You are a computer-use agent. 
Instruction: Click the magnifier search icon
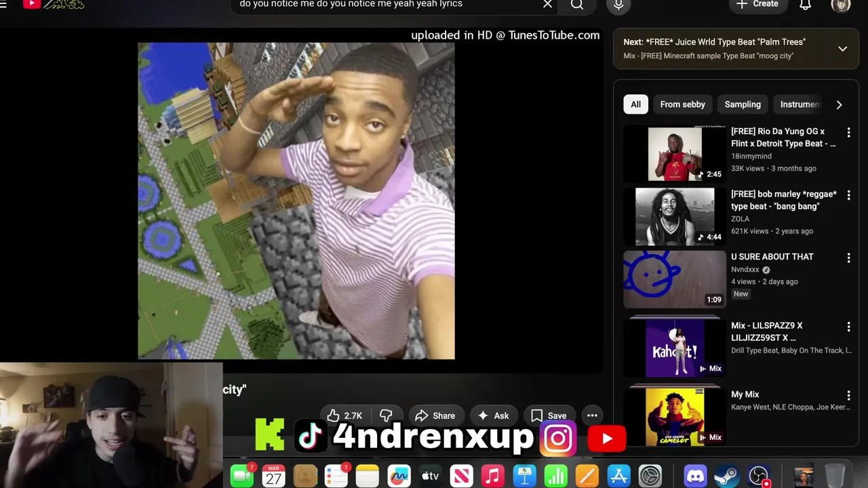click(x=577, y=5)
